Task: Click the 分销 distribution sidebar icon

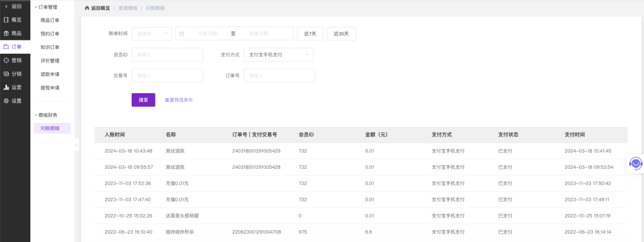Action: pyautogui.click(x=7, y=74)
